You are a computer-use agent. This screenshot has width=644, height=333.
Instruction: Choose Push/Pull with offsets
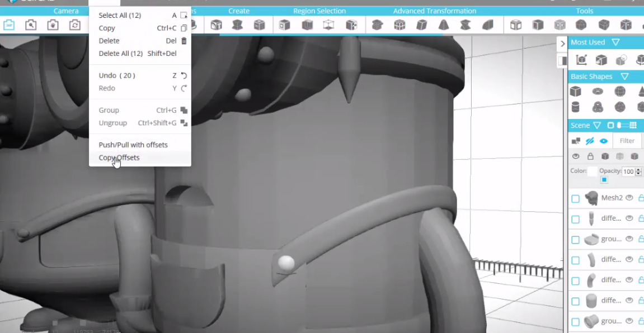140,145
